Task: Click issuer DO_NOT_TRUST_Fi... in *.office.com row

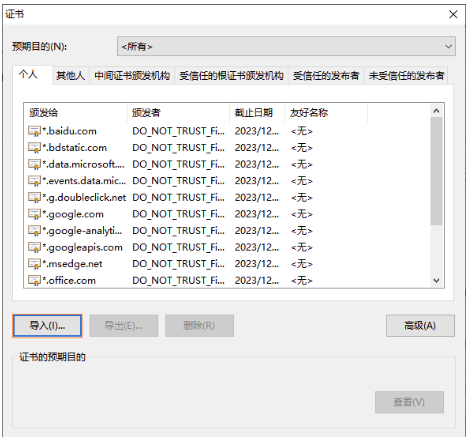Action: tap(178, 280)
